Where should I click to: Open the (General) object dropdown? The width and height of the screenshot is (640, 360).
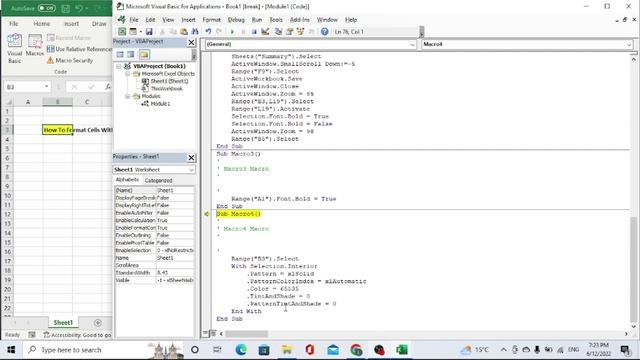point(412,44)
